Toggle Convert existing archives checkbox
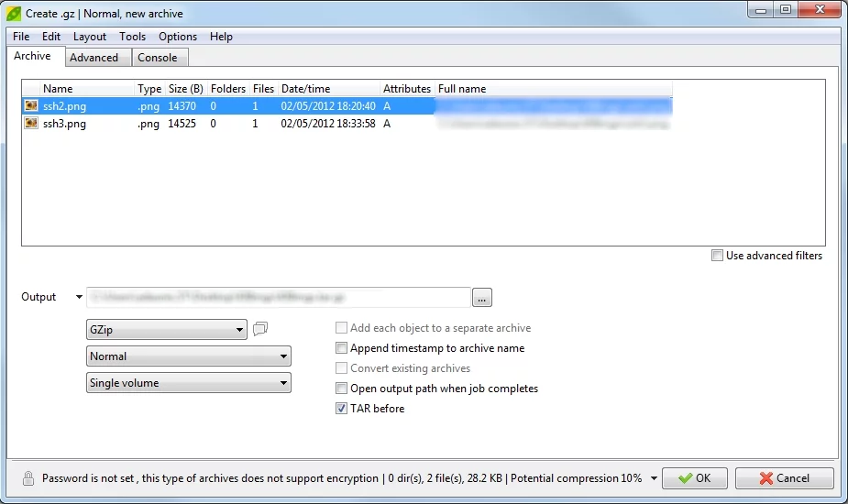Image resolution: width=848 pixels, height=504 pixels. coord(341,368)
